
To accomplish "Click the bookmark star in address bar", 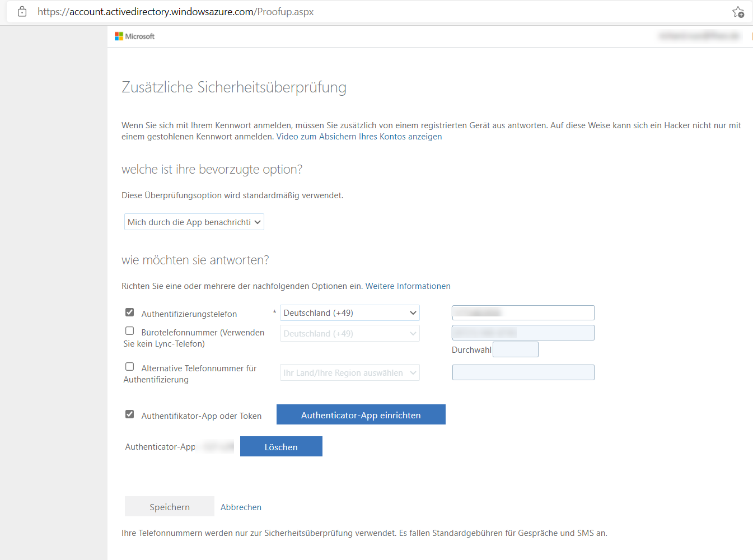I will tap(738, 11).
